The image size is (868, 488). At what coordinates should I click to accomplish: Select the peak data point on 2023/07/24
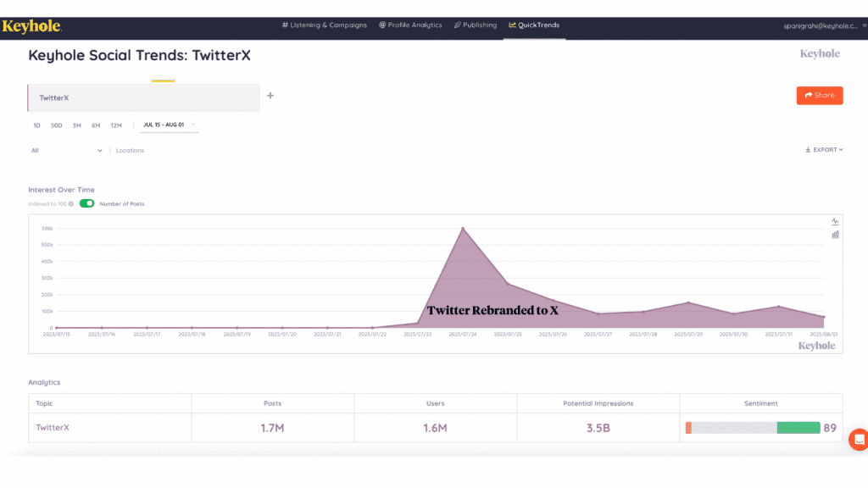pos(463,229)
